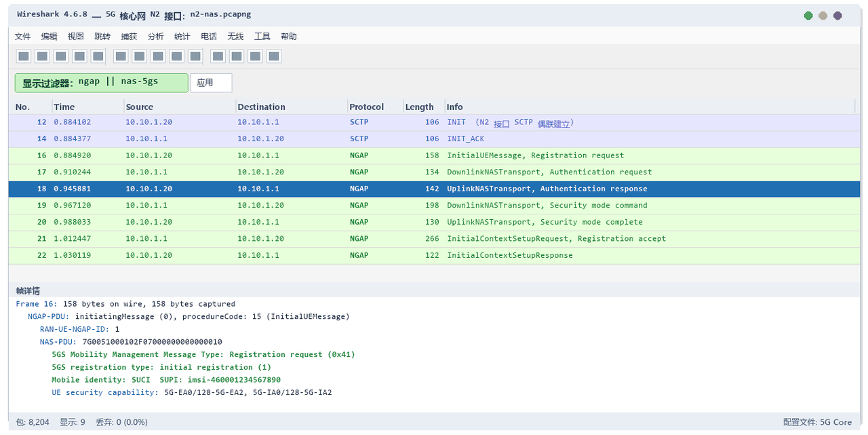Click the 包: 8,204 status entry

(32, 422)
